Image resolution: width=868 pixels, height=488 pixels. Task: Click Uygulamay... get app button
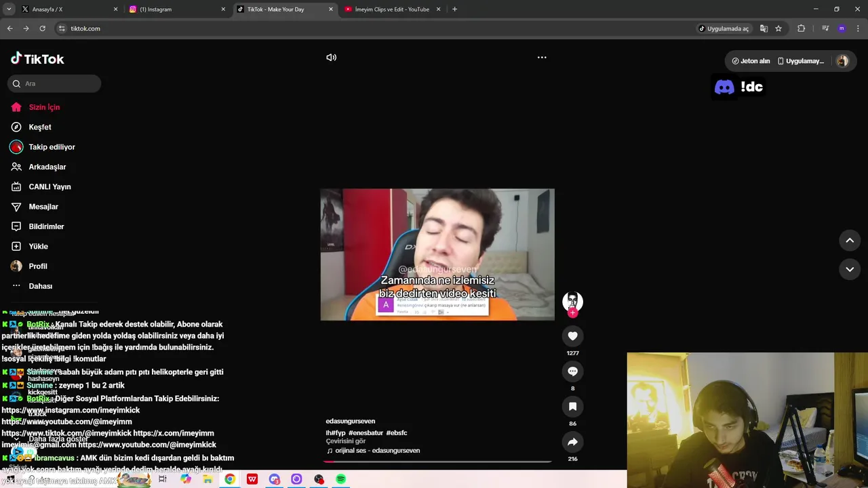pyautogui.click(x=801, y=61)
